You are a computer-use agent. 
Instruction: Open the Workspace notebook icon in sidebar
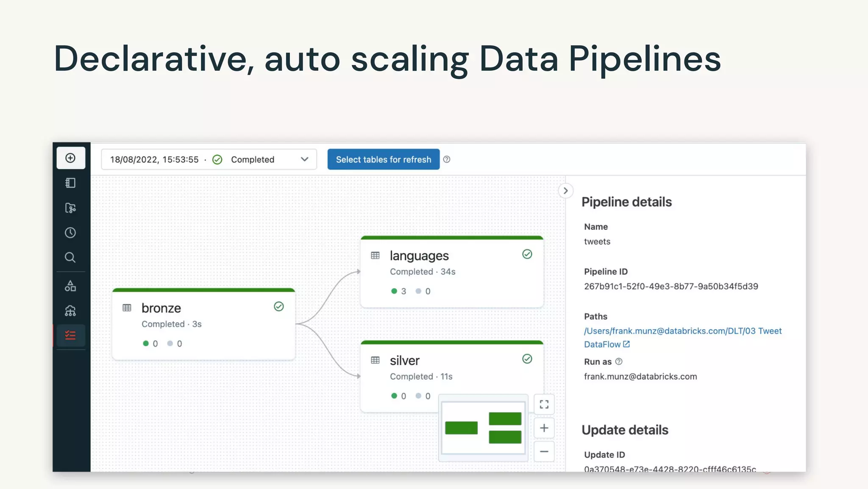point(70,183)
